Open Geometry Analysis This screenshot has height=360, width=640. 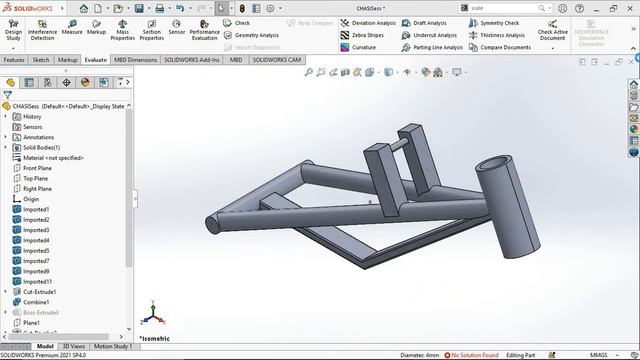click(x=251, y=35)
